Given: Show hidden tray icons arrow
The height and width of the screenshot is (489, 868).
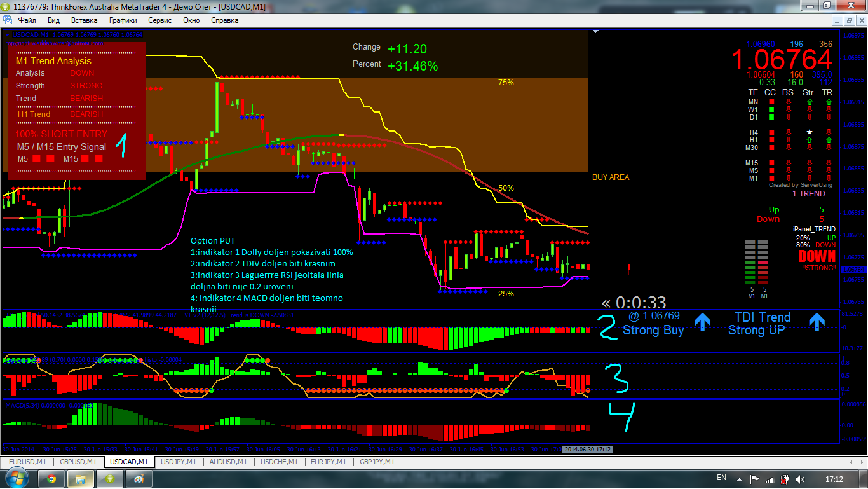Looking at the screenshot, I should click(x=740, y=479).
